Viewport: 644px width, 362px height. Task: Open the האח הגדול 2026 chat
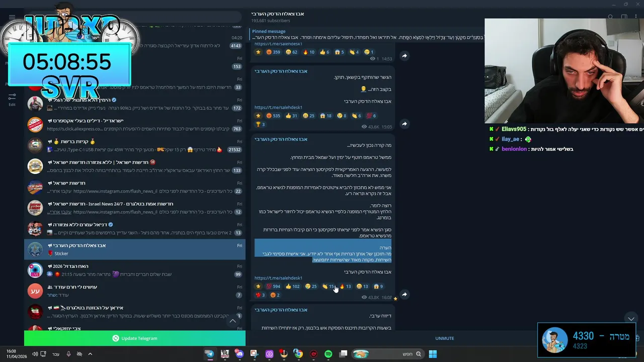135,270
